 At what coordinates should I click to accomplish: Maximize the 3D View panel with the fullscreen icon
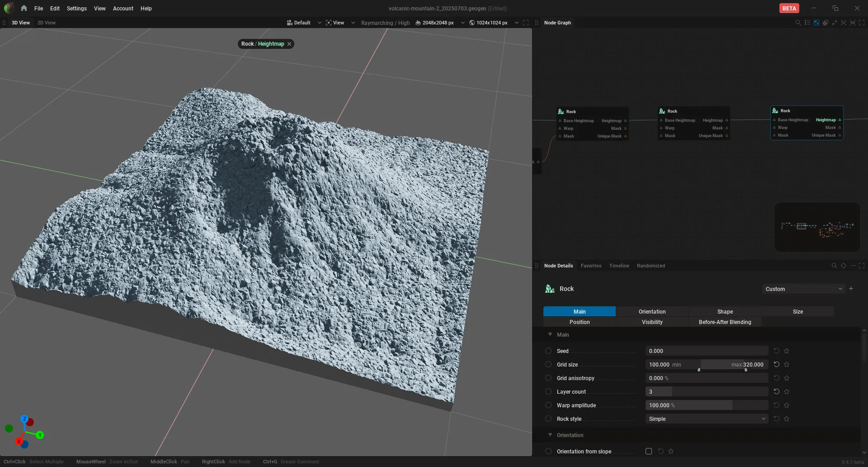tap(526, 23)
